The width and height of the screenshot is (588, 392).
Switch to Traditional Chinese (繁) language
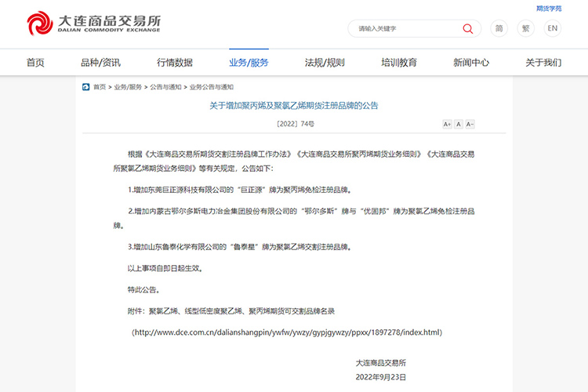[x=526, y=28]
